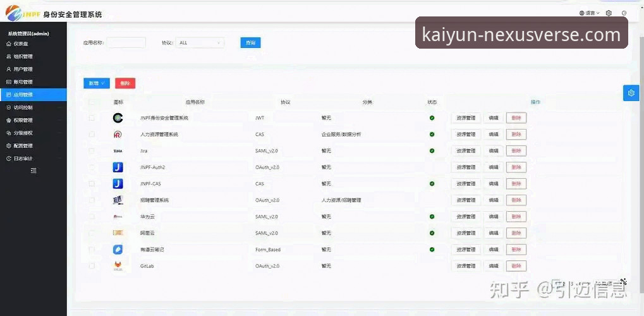Click the JNPF身份安全管理系统 app icon
The height and width of the screenshot is (316, 644).
coord(118,118)
